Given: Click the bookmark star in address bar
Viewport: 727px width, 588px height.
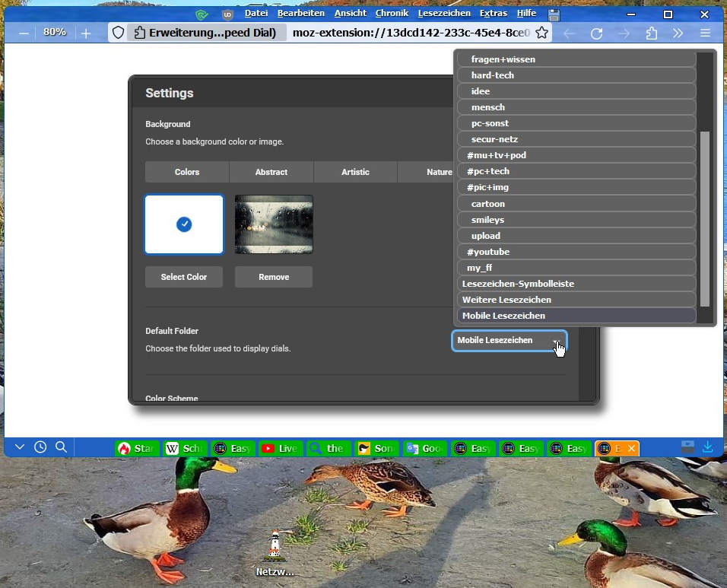Looking at the screenshot, I should [541, 33].
